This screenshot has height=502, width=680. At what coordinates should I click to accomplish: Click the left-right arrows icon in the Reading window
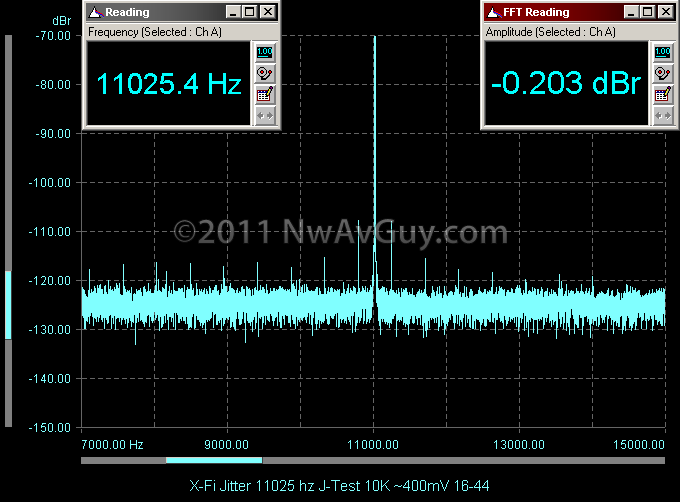[x=265, y=116]
